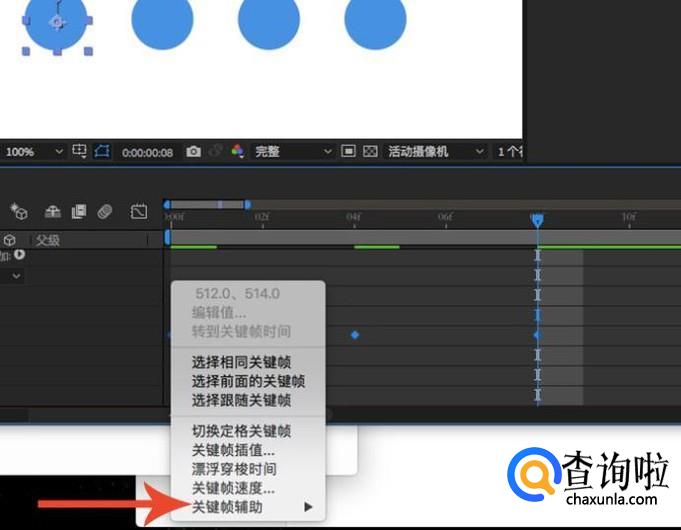Click the current time indicator playhead
681x530 pixels.
537,219
